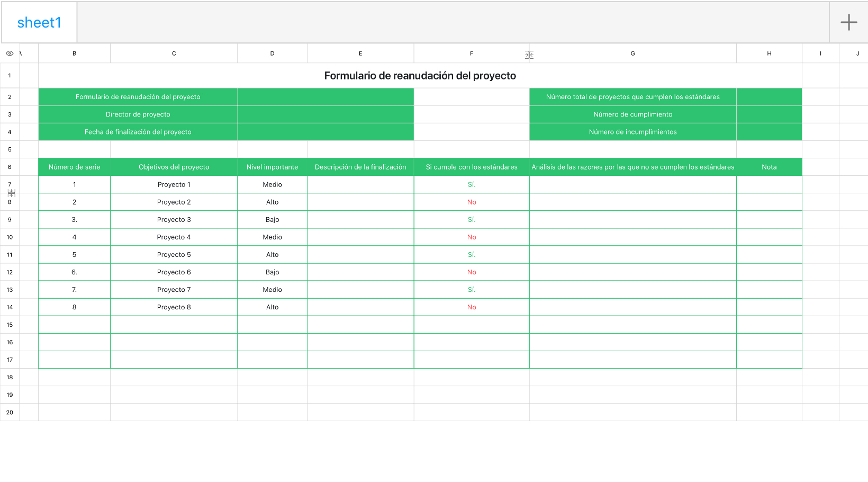This screenshot has height=482, width=868.
Task: Select the 'Número de cumplimiento' cell
Action: pos(633,114)
